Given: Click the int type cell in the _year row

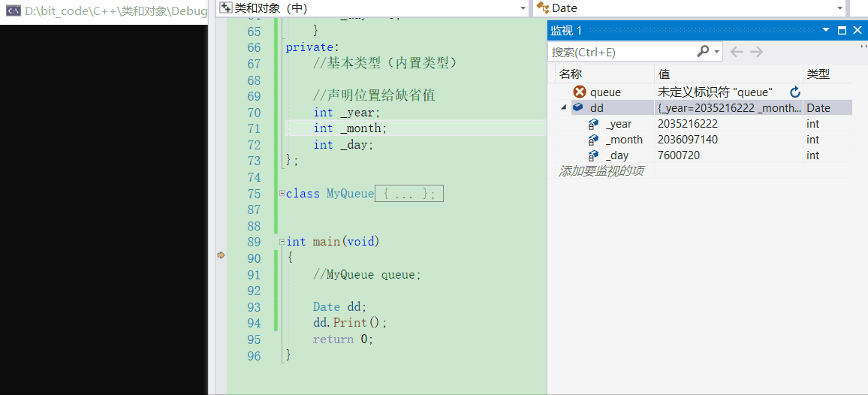Looking at the screenshot, I should (812, 124).
